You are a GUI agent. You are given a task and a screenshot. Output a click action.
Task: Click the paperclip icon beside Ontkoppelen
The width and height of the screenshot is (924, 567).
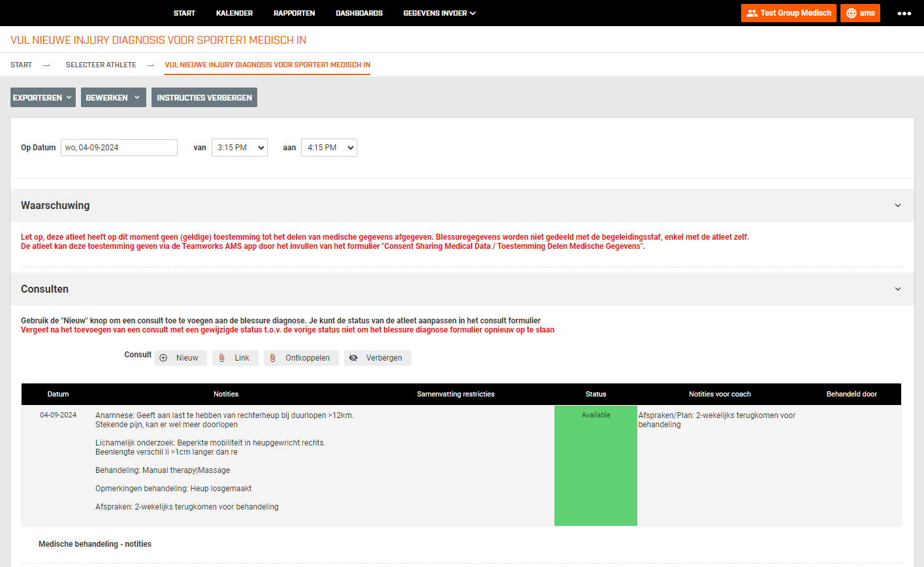pyautogui.click(x=273, y=358)
